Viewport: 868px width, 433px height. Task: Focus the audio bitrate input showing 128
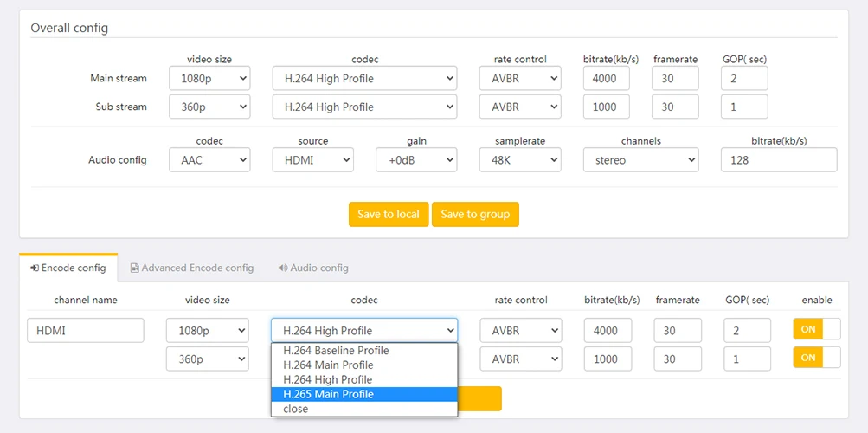pos(778,160)
